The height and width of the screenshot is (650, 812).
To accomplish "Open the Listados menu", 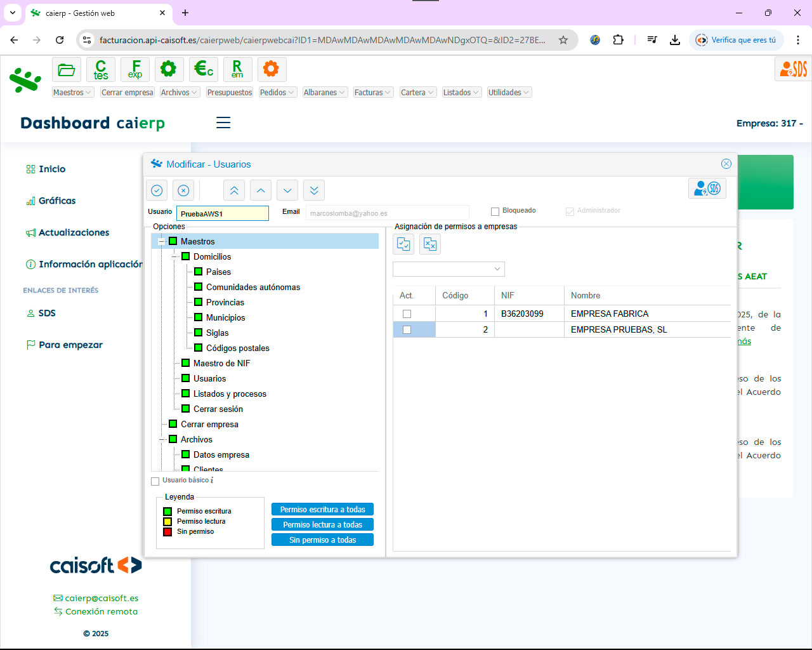I will point(461,93).
